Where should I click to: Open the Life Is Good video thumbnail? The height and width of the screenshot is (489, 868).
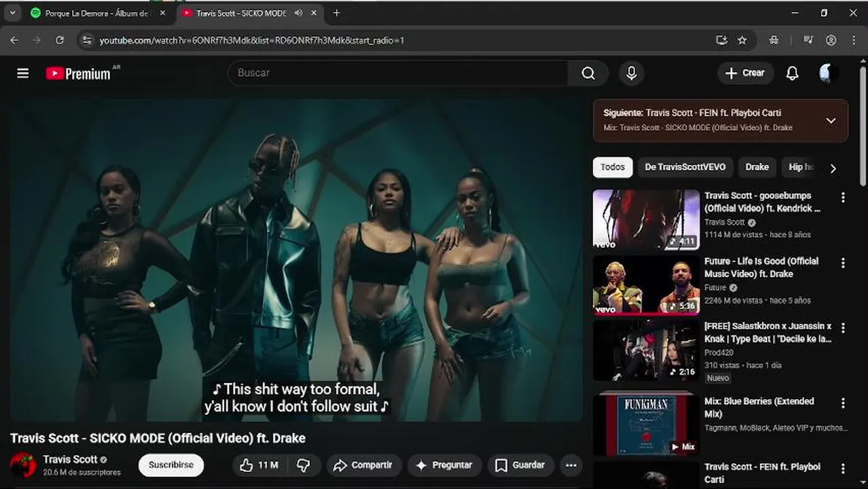pyautogui.click(x=646, y=285)
